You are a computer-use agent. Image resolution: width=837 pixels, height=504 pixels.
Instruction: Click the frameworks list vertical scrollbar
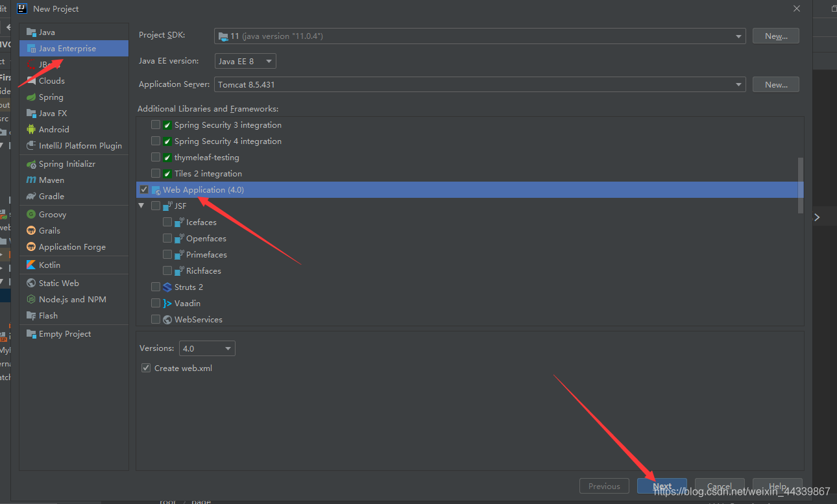coord(801,185)
